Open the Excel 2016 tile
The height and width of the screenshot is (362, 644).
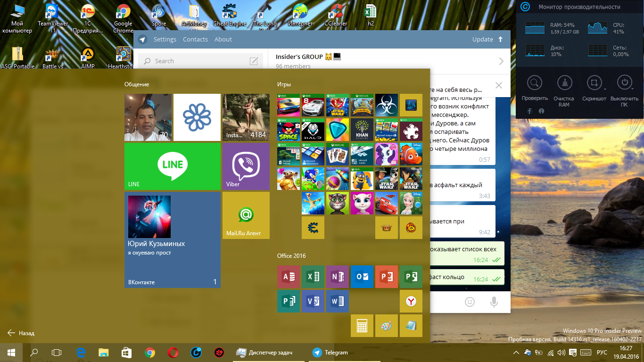313,277
